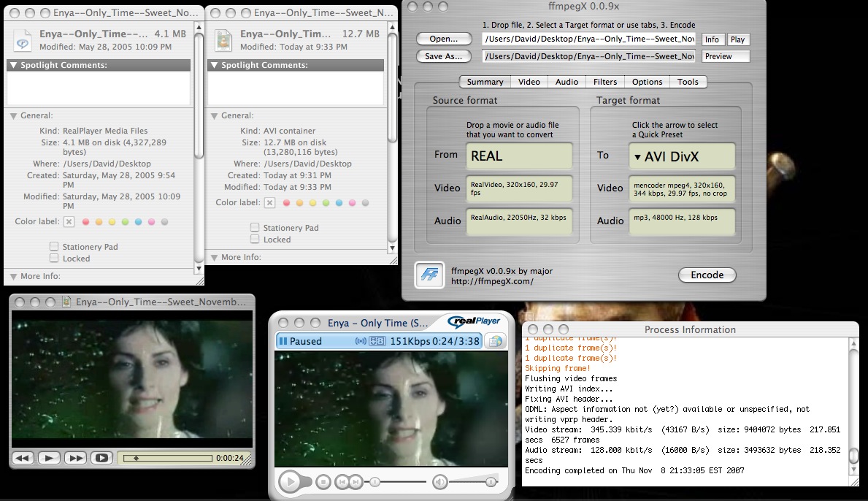Click the pause indicator icon next to Paused in RealPlayer
Image resolution: width=868 pixels, height=501 pixels.
[x=283, y=341]
